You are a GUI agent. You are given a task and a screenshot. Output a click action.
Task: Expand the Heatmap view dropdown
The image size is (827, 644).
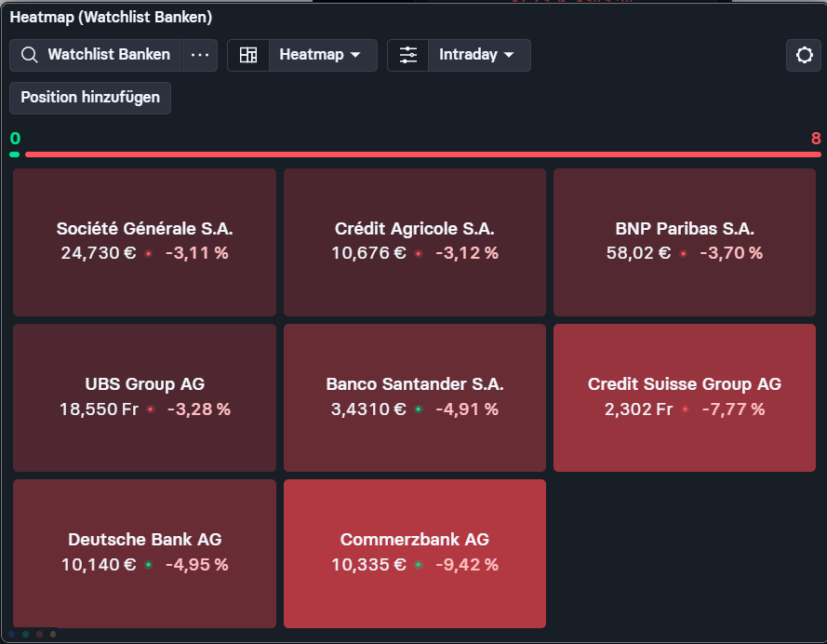[x=323, y=55]
